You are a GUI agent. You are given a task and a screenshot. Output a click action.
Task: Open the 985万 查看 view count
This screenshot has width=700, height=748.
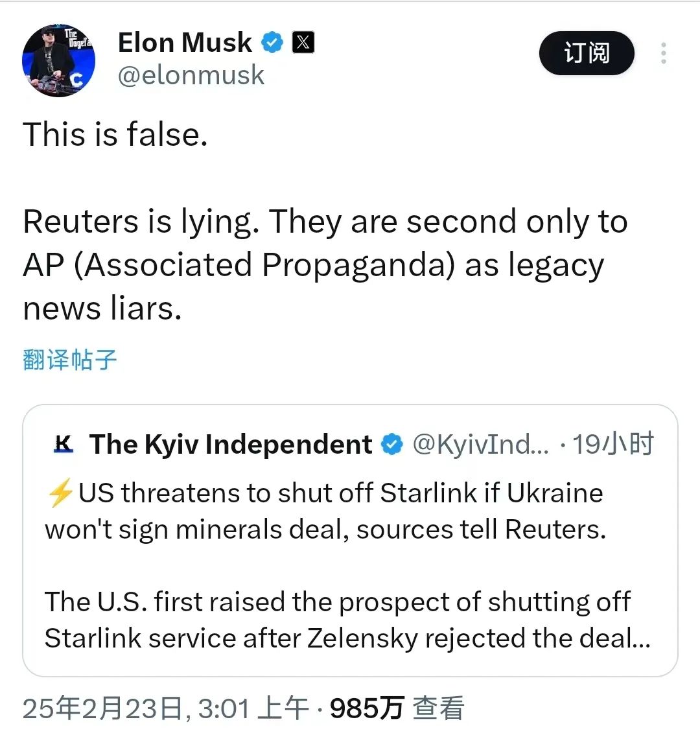[x=397, y=708]
